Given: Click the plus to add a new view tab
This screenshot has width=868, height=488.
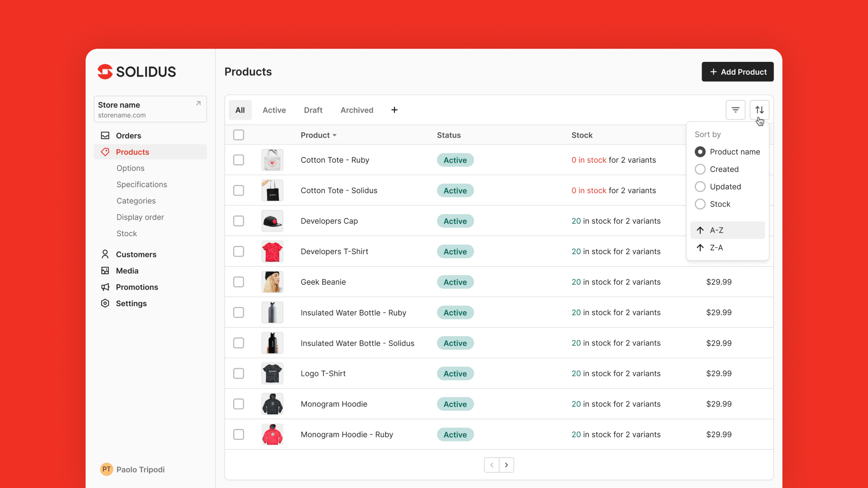Looking at the screenshot, I should pos(394,110).
